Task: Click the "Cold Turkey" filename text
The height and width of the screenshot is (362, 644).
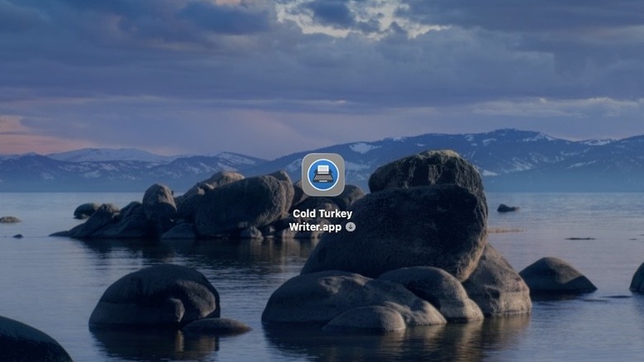Action: pos(322,214)
